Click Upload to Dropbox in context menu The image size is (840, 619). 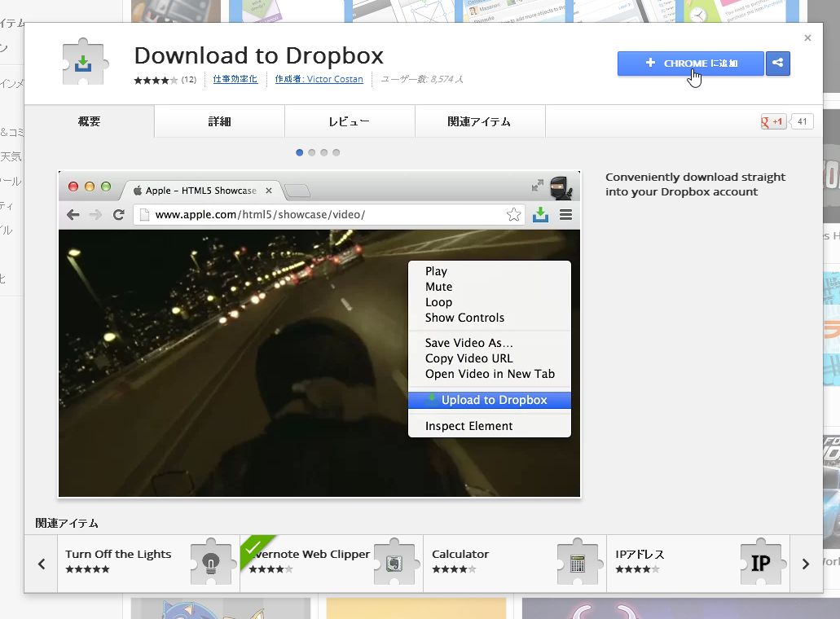[x=490, y=400]
